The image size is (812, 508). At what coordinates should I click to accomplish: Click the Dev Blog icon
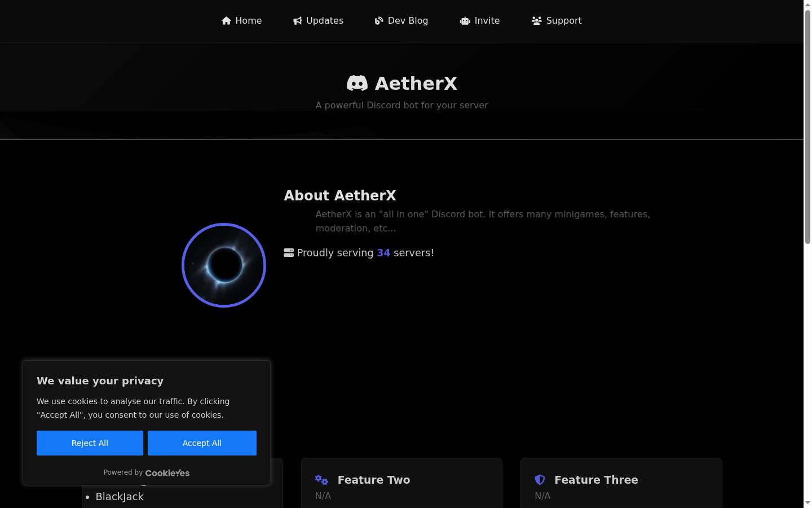pos(379,21)
